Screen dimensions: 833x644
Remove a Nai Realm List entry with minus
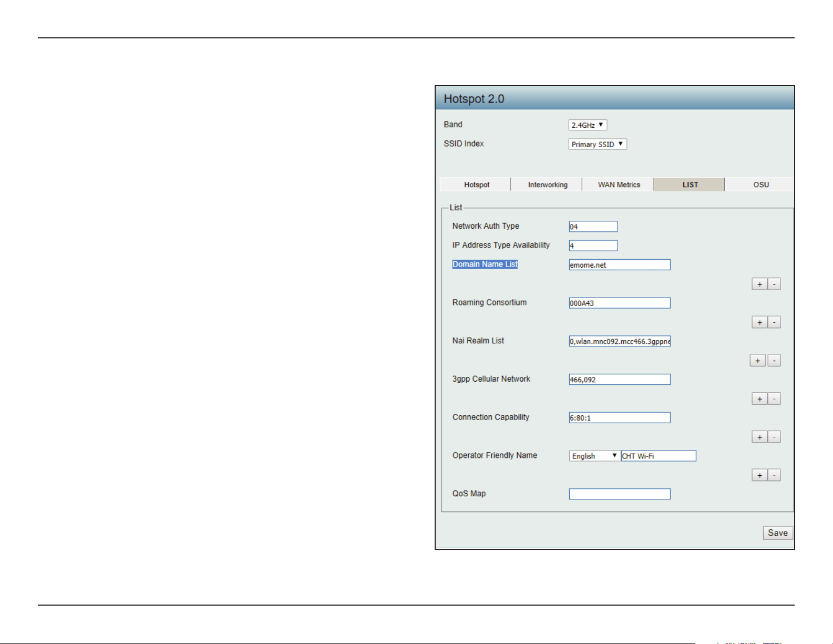point(774,361)
